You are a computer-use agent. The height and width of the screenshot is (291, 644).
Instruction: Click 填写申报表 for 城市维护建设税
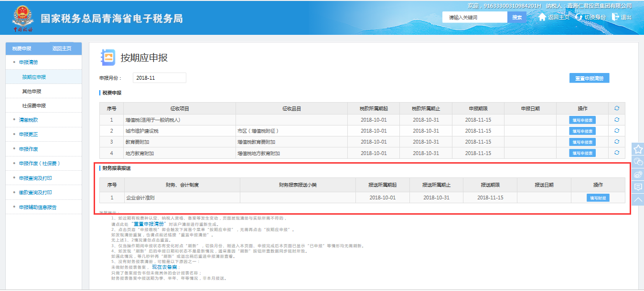pyautogui.click(x=582, y=131)
